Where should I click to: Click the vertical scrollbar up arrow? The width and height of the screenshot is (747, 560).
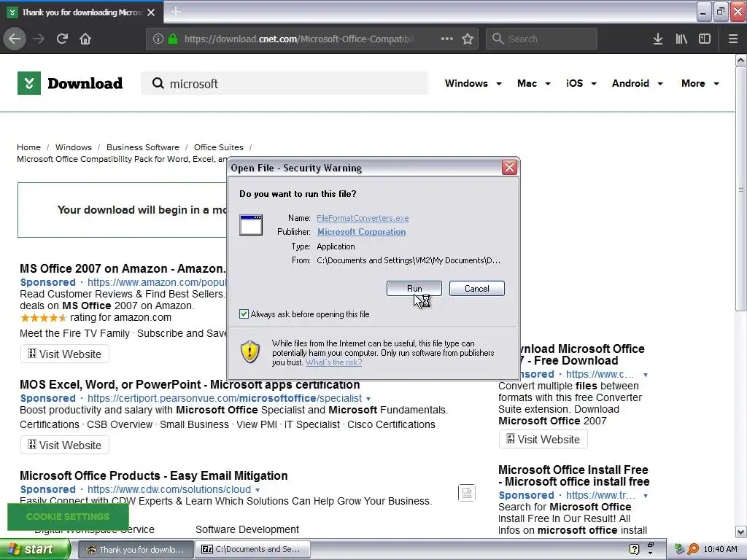click(x=740, y=60)
